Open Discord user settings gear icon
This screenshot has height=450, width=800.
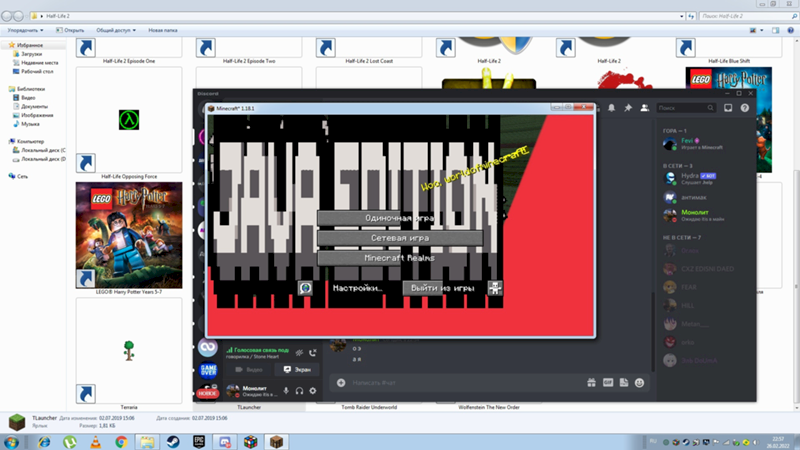313,390
